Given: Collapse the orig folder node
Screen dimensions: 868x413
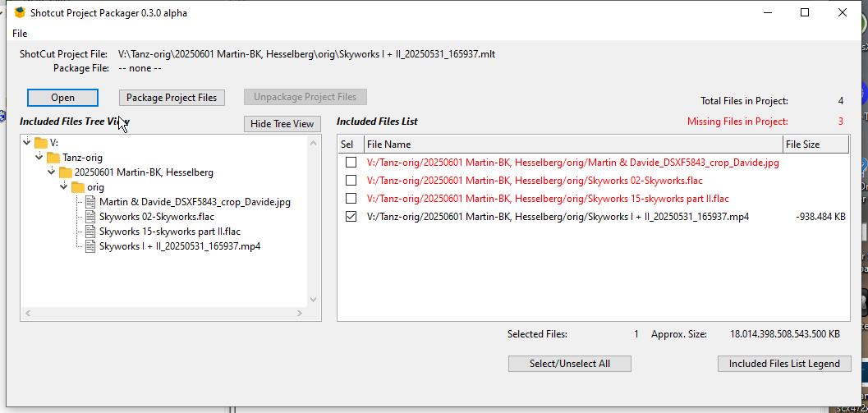Looking at the screenshot, I should [x=64, y=186].
